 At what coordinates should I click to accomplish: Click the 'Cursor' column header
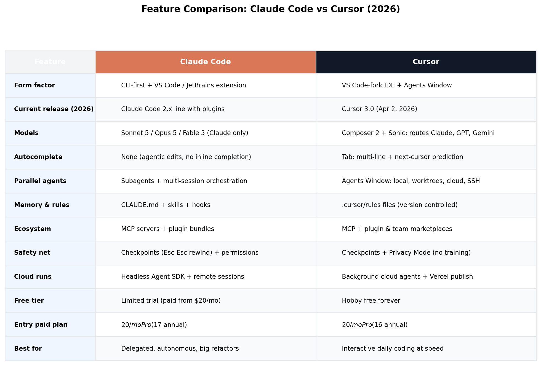tap(426, 62)
